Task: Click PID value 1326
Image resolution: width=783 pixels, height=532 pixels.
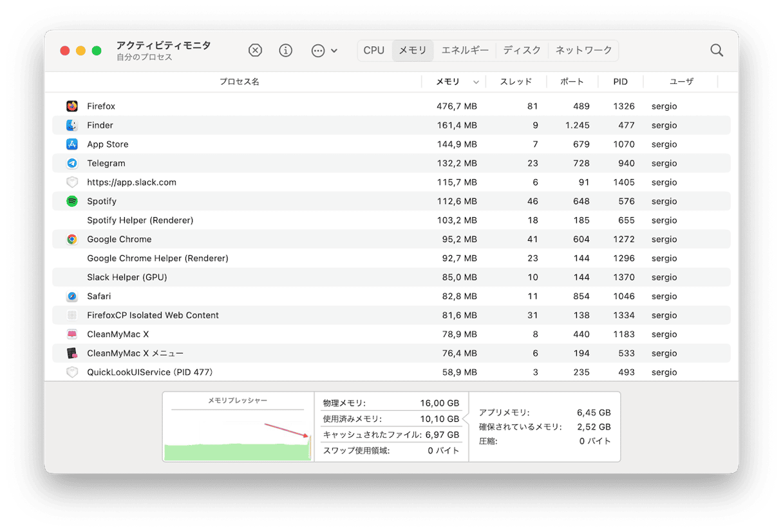Action: coord(624,106)
